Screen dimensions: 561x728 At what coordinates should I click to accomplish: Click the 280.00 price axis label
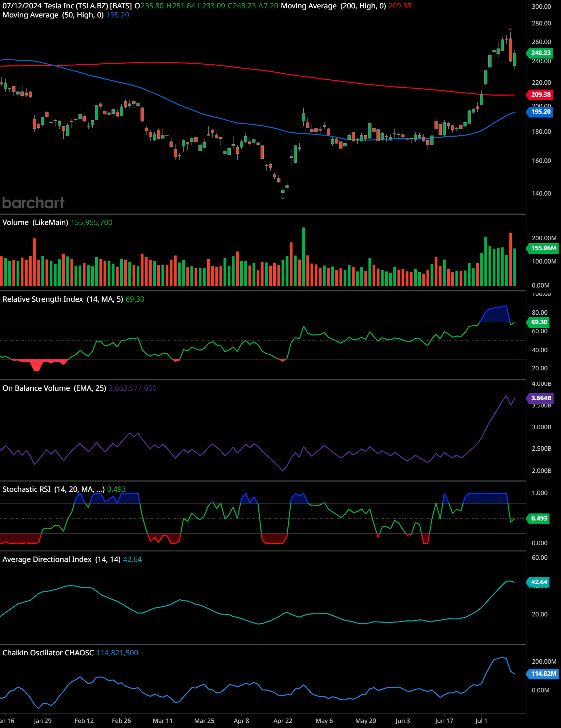point(541,23)
